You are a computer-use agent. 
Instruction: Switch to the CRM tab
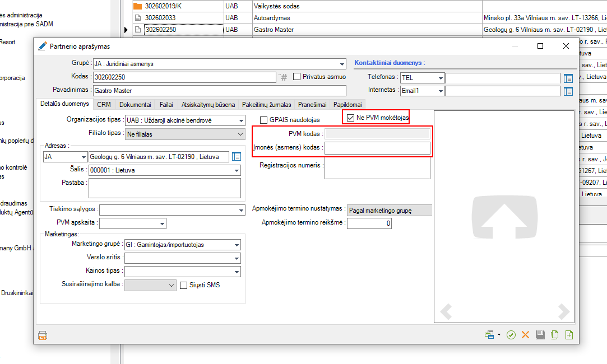[x=104, y=105]
